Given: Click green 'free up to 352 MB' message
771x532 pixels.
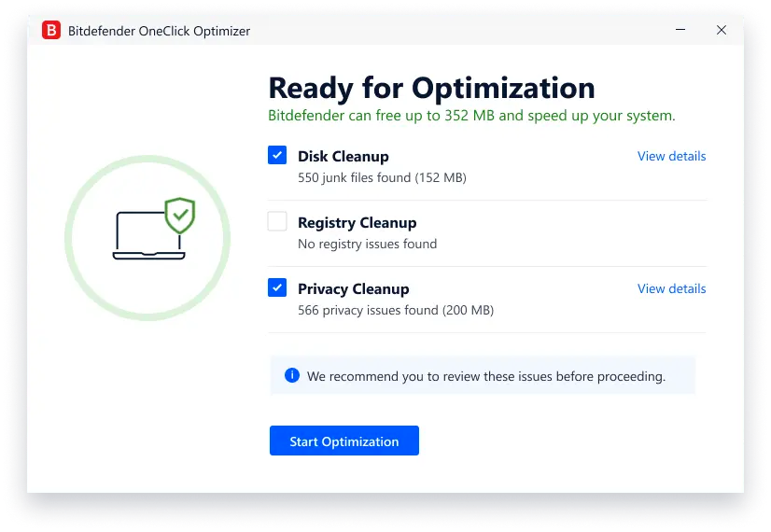Looking at the screenshot, I should tap(471, 116).
